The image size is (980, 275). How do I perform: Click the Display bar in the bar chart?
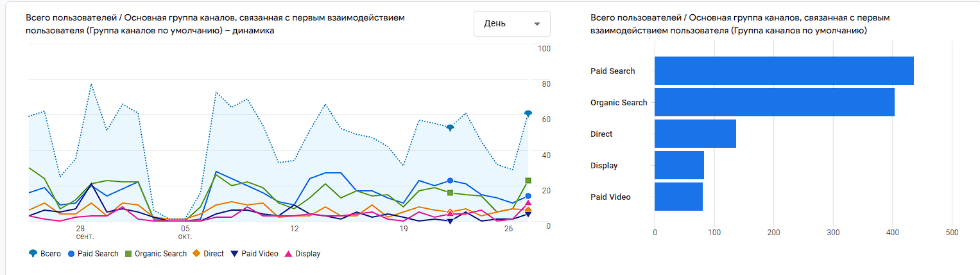[679, 165]
